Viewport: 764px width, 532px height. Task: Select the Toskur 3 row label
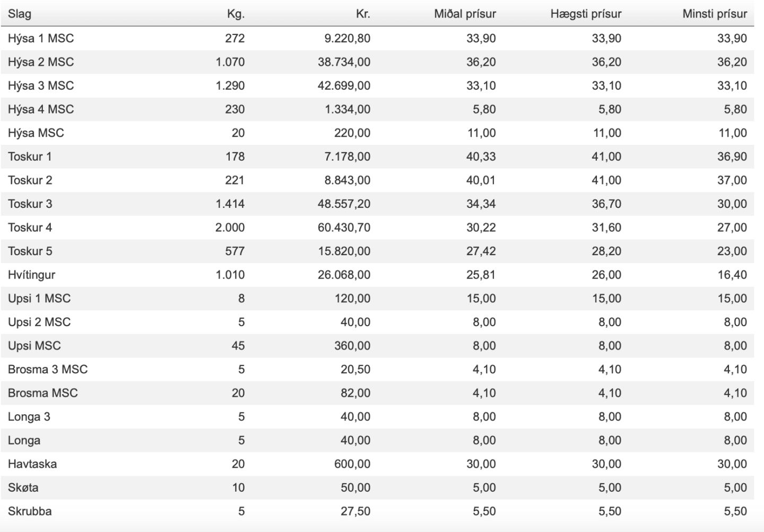tap(30, 204)
